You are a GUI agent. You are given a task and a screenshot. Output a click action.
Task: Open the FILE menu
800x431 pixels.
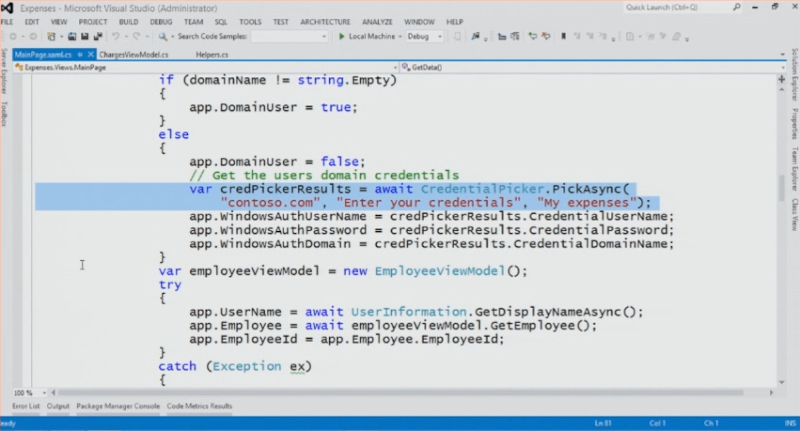(x=7, y=22)
